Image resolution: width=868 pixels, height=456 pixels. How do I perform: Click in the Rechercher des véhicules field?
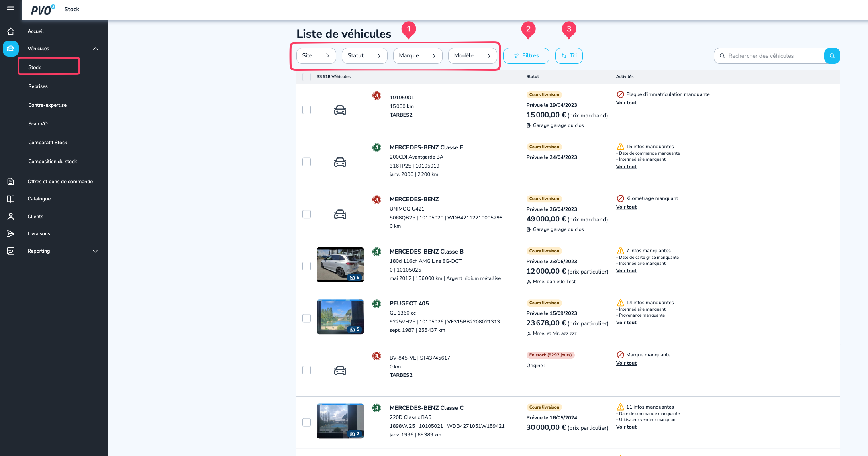769,56
